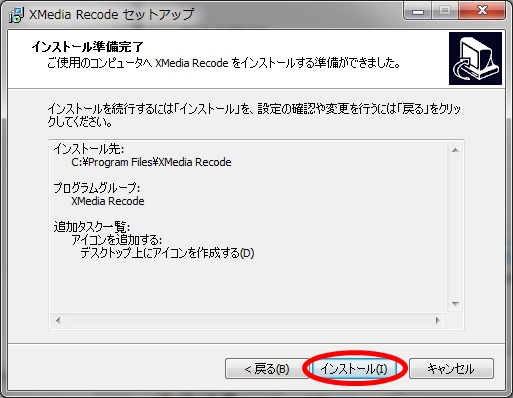The height and width of the screenshot is (398, 513).
Task: Click the XMedia Recode program group entry
Action: tap(108, 201)
